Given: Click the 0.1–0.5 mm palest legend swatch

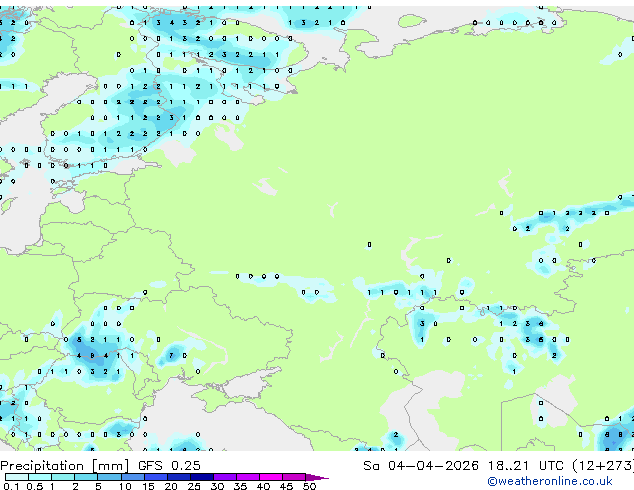Looking at the screenshot, I should point(17,477).
